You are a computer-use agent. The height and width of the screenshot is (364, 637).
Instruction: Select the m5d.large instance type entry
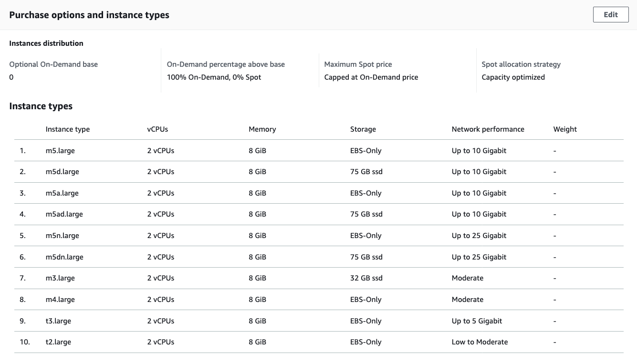(x=62, y=172)
